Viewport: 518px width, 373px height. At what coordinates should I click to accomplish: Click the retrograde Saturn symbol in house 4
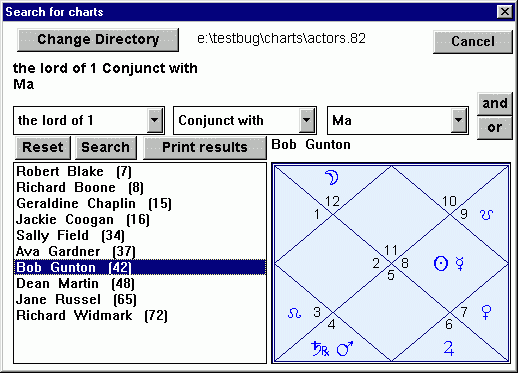click(x=320, y=349)
